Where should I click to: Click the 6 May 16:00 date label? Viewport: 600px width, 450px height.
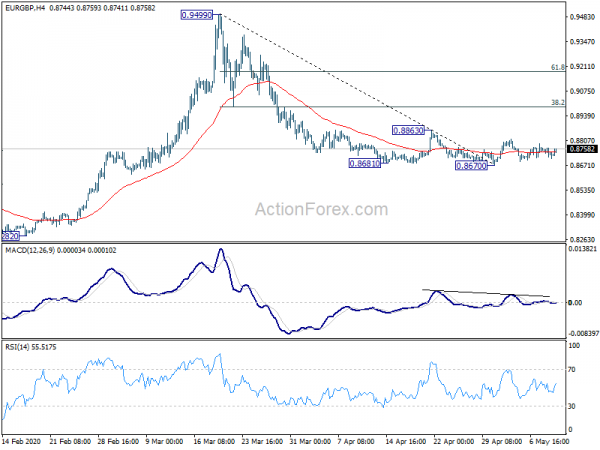pos(549,441)
